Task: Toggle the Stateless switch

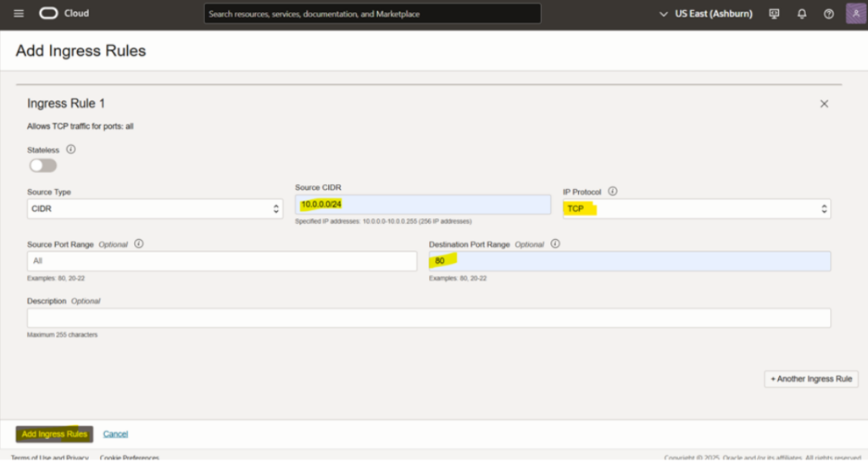Action: pos(42,165)
